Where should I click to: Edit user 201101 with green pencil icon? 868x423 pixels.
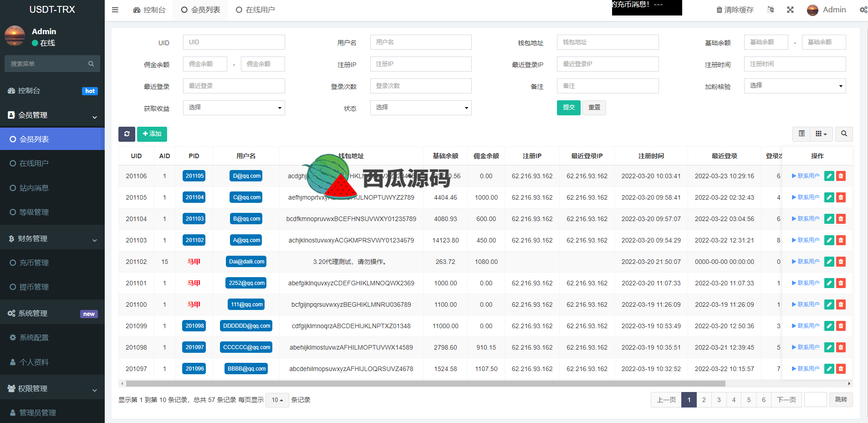coord(829,283)
